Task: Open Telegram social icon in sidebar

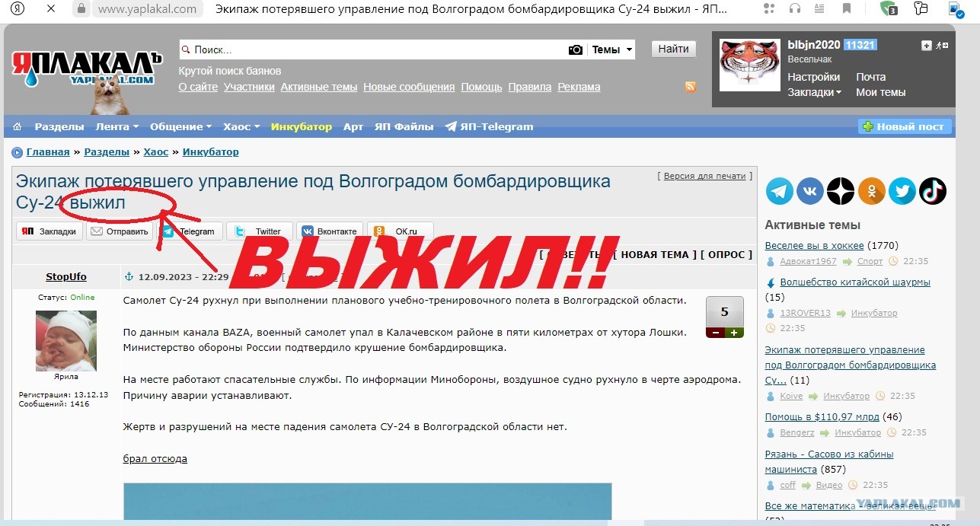Action: (x=780, y=191)
